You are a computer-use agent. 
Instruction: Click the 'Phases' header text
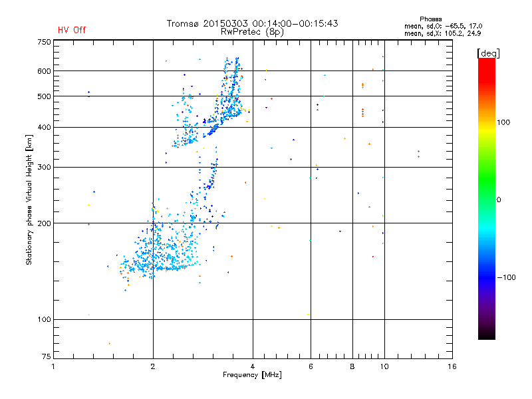tap(430, 19)
